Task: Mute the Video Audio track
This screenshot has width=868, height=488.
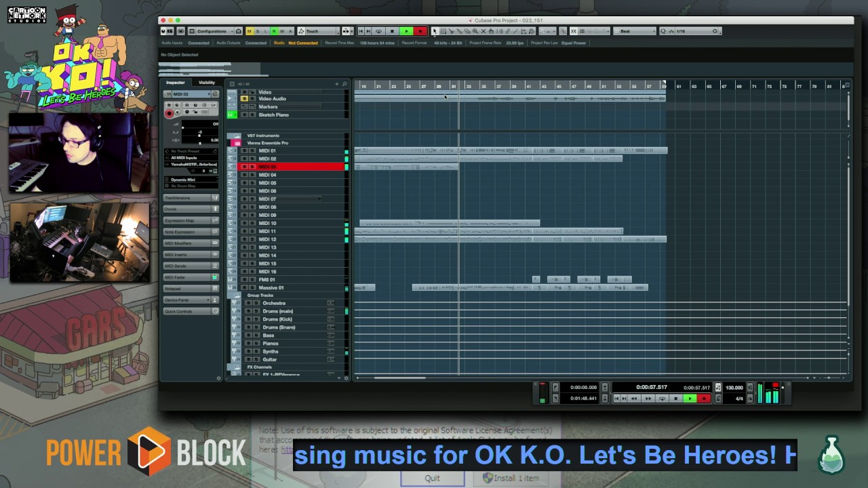Action: pyautogui.click(x=245, y=99)
